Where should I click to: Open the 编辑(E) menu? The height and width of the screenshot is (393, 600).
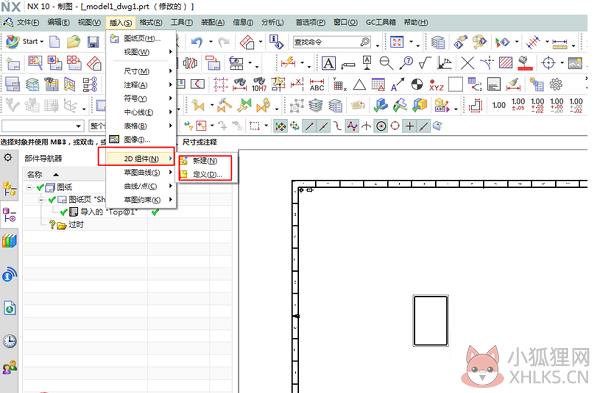[x=59, y=22]
